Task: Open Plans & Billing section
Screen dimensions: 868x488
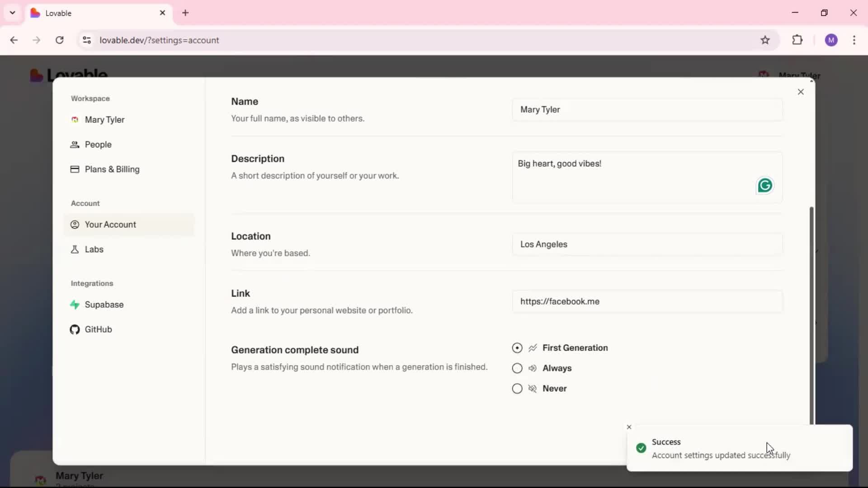Action: [112, 169]
